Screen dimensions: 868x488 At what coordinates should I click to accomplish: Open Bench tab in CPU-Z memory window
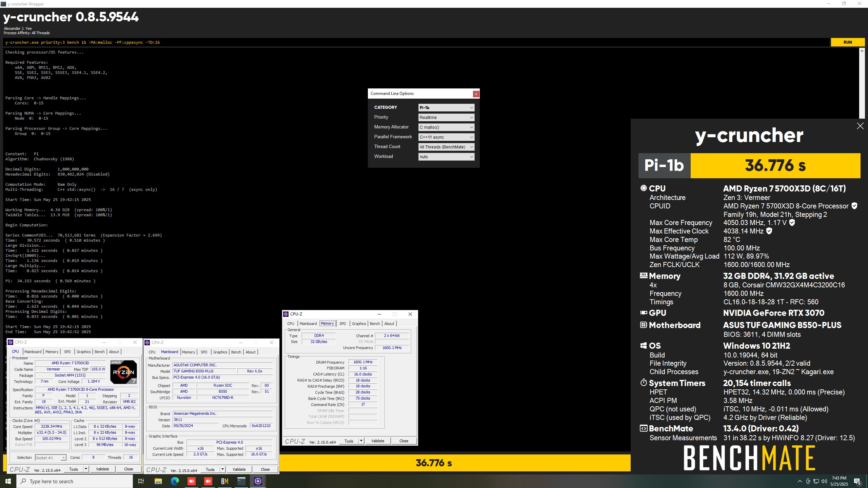pyautogui.click(x=375, y=324)
